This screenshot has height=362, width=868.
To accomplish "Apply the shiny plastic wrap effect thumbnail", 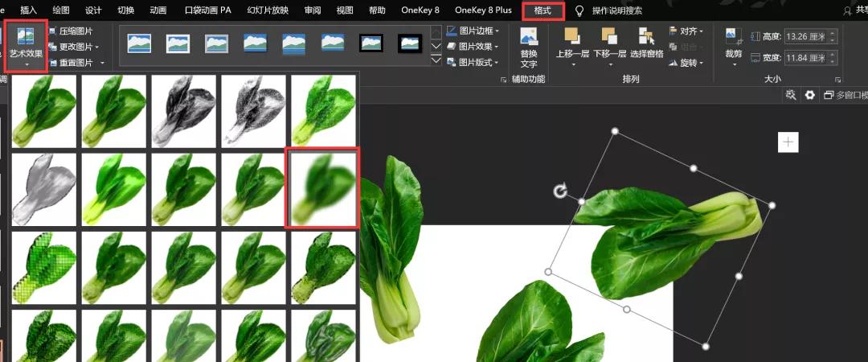I will click(x=323, y=336).
